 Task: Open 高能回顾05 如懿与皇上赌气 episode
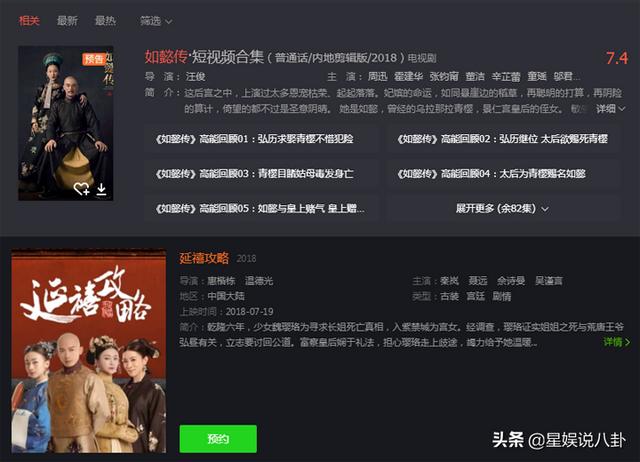click(x=261, y=209)
